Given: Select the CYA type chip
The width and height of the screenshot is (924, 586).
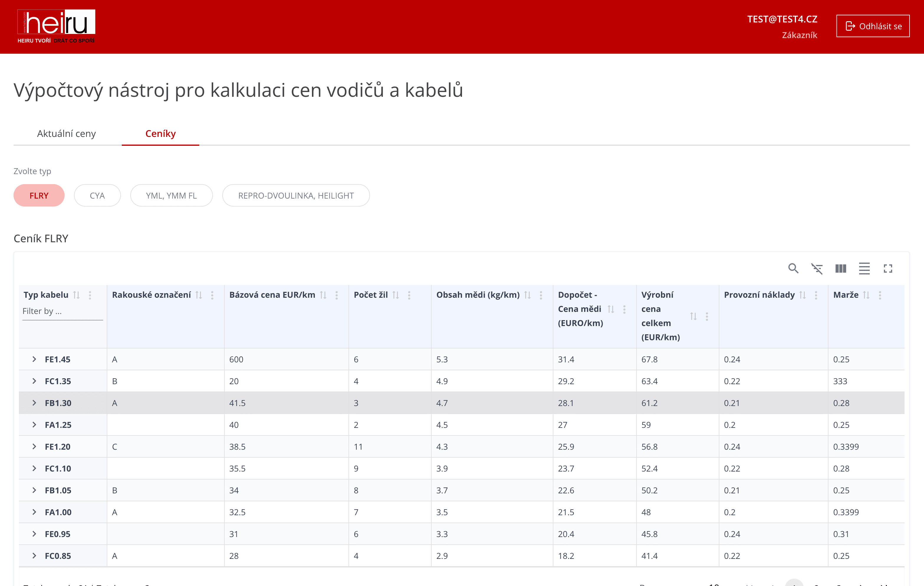Looking at the screenshot, I should click(97, 195).
